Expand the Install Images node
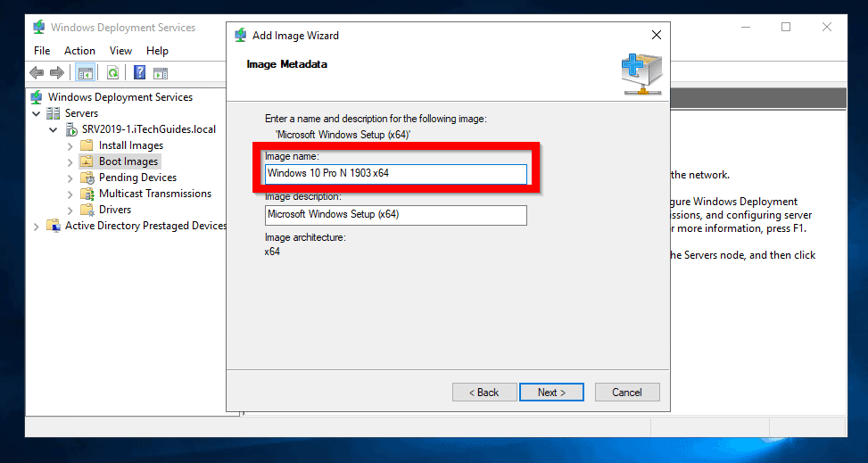 [70, 145]
